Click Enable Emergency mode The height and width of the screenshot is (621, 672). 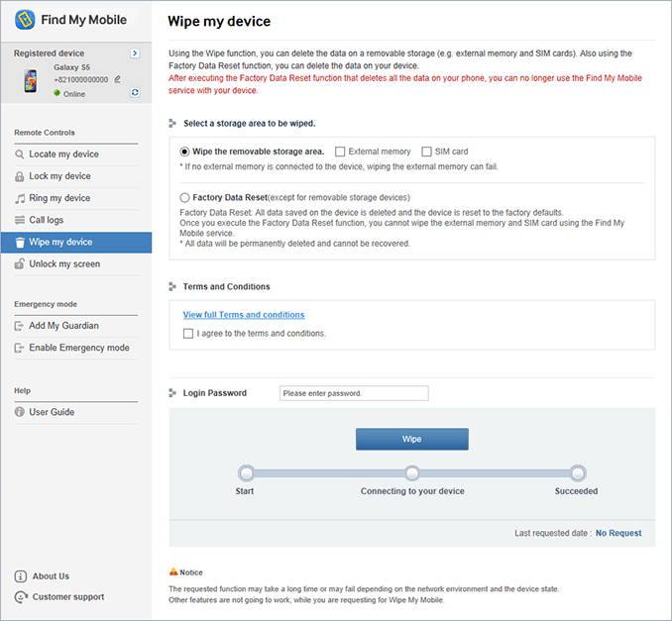pos(78,348)
